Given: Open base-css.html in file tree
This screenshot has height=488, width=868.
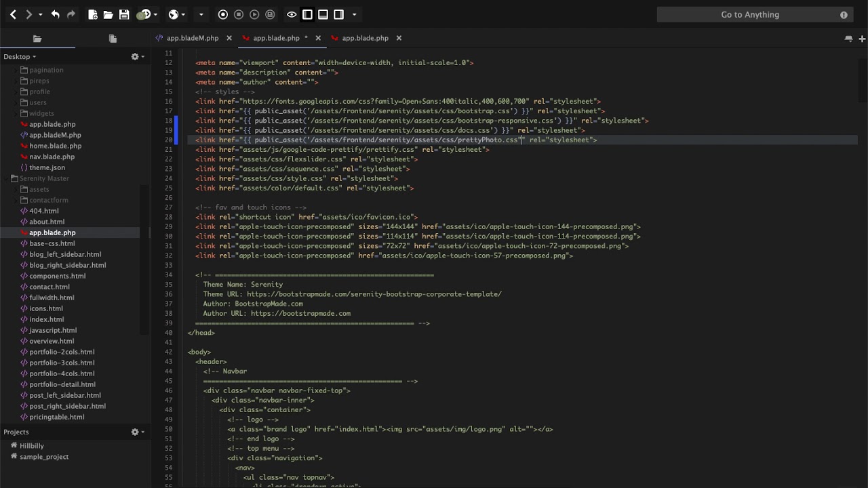Looking at the screenshot, I should [52, 243].
